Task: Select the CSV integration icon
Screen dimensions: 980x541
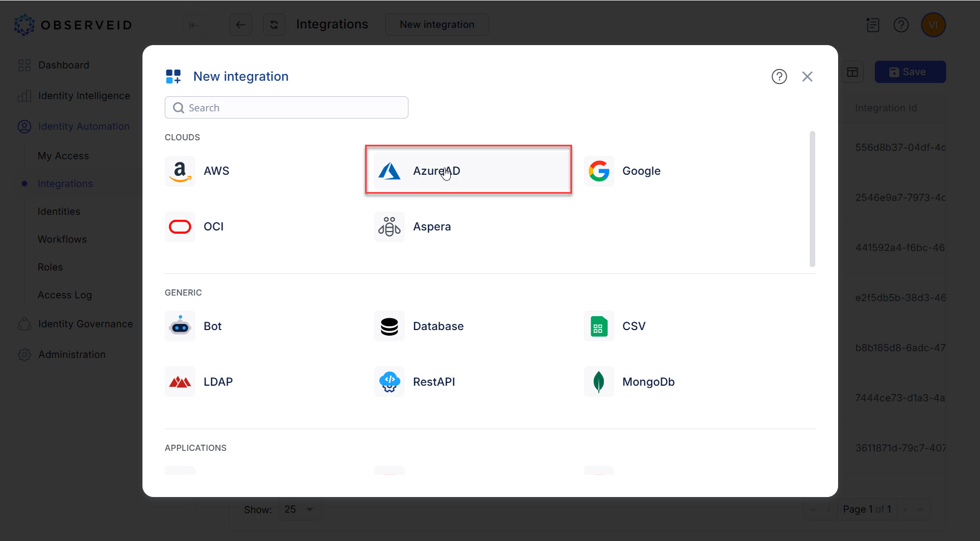Action: pyautogui.click(x=599, y=326)
